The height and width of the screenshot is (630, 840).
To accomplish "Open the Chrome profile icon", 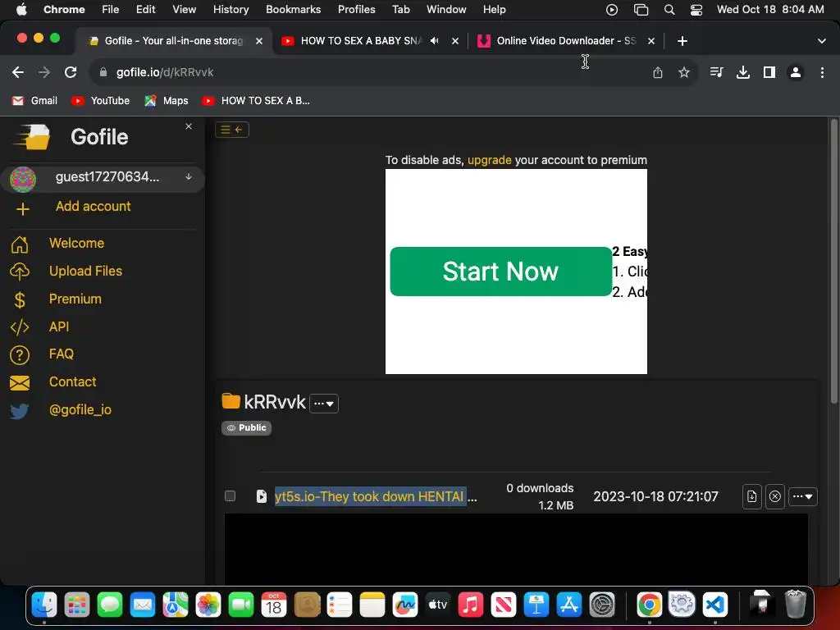I will click(x=796, y=72).
